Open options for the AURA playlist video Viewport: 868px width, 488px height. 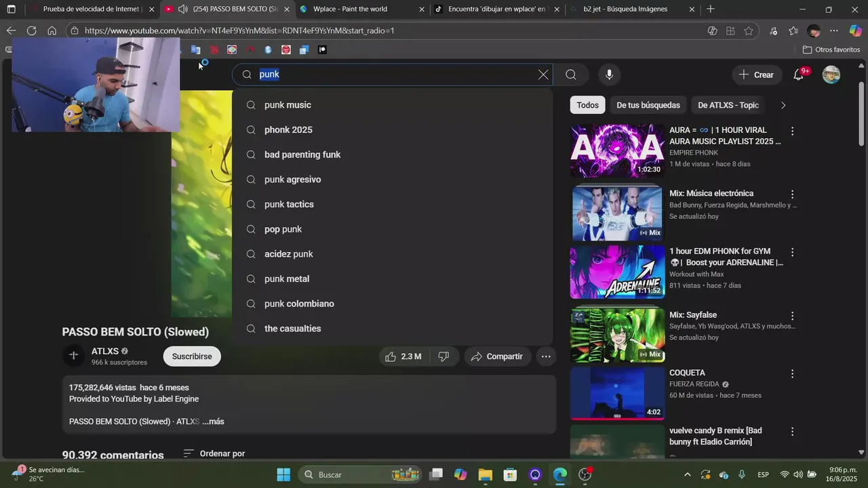tap(792, 131)
